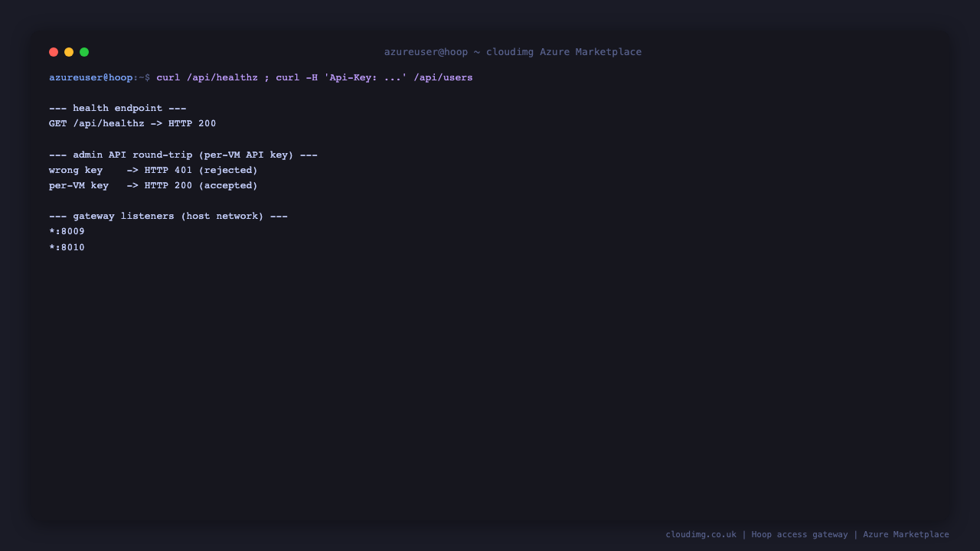Screen dimensions: 980x551
Task: Click the yellow minimize window dot
Action: pyautogui.click(x=69, y=52)
